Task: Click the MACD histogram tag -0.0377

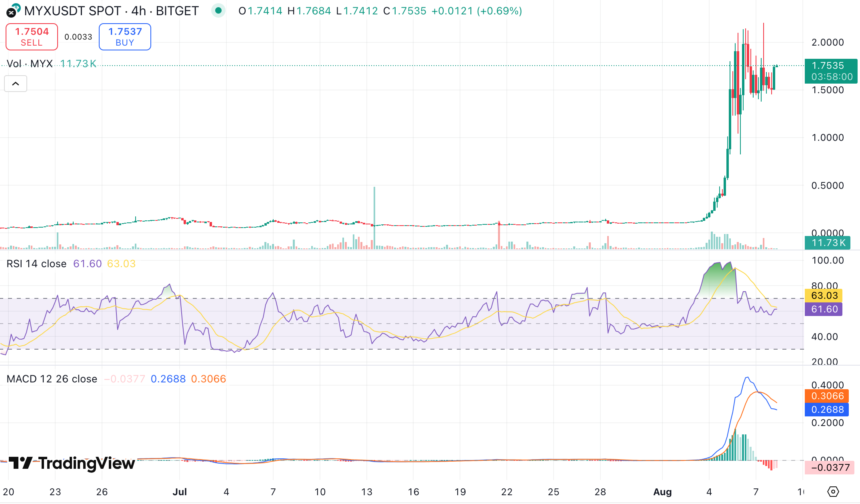Action: (x=829, y=468)
